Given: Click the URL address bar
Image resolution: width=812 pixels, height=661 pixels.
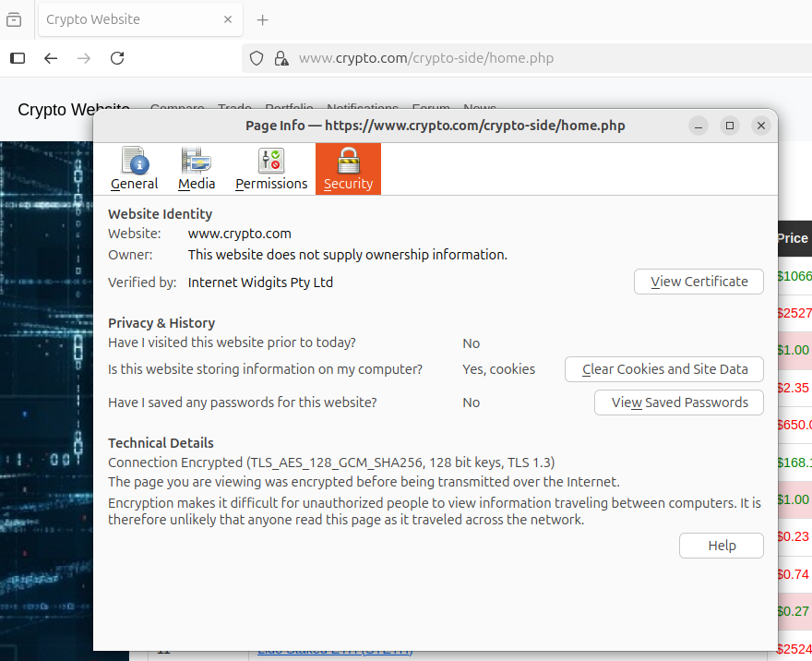Looking at the screenshot, I should click(x=517, y=58).
